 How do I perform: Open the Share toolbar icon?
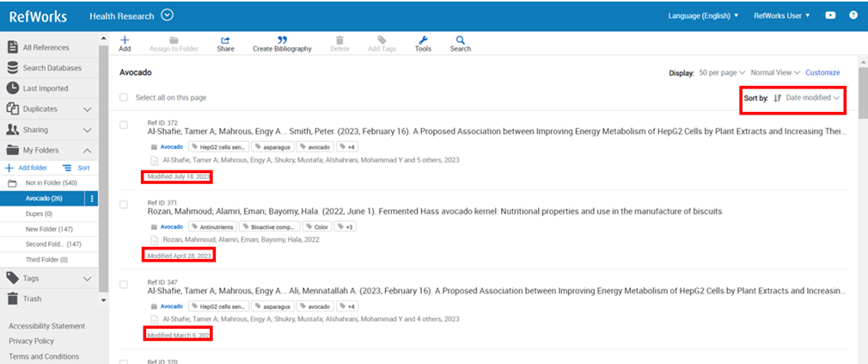225,40
